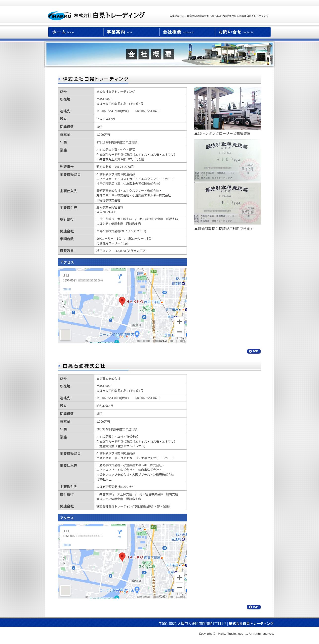Toggle satellite layer thumbnail in first map
Viewport: 319px width, 644px height.
click(x=65, y=335)
